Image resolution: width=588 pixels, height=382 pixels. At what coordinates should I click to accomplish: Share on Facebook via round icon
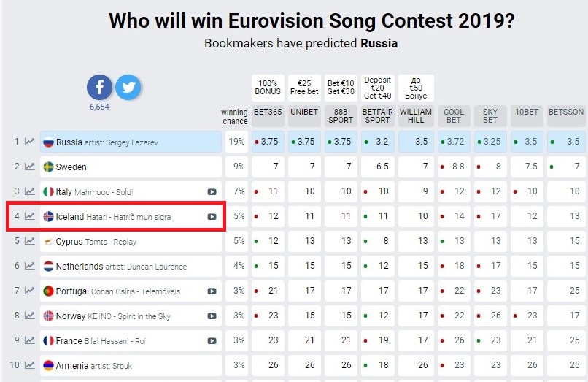pyautogui.click(x=99, y=87)
